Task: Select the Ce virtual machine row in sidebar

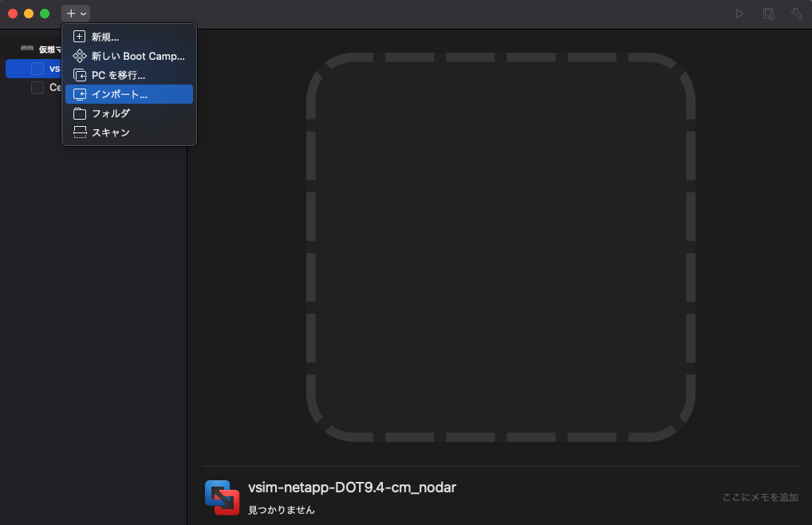Action: tap(34, 88)
